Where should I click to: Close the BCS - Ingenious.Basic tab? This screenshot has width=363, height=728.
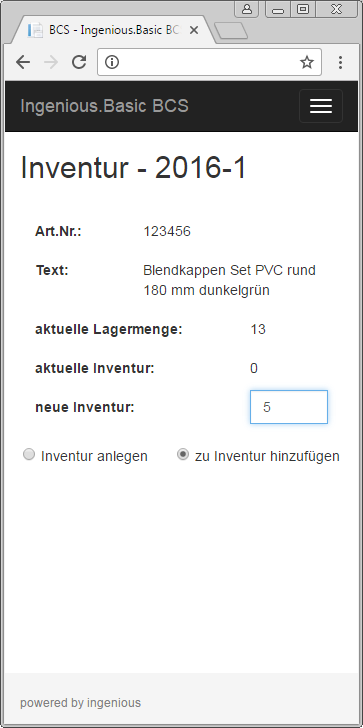pos(194,30)
